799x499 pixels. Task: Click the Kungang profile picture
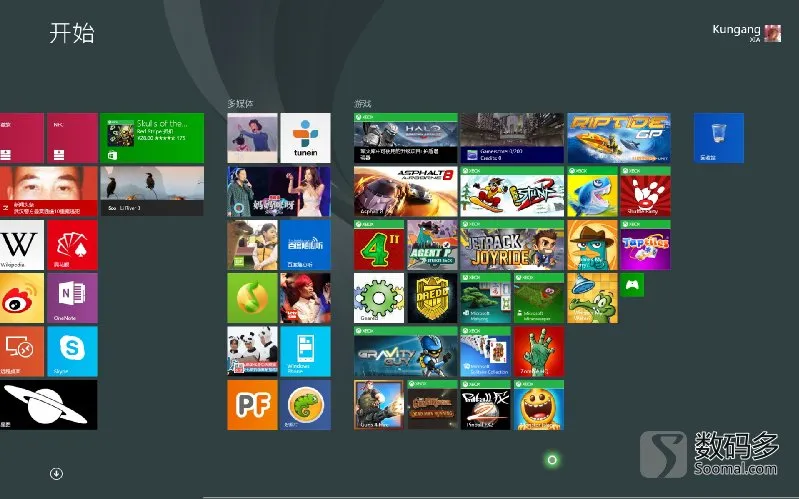coord(773,33)
